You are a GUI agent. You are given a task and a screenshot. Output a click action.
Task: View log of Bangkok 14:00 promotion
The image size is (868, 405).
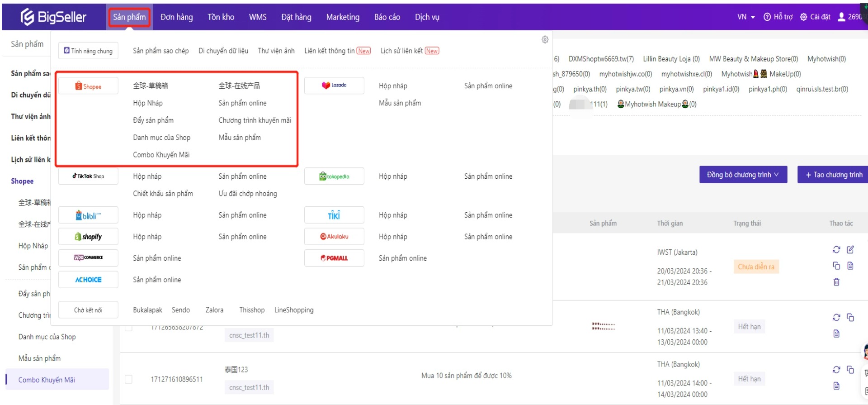(836, 386)
